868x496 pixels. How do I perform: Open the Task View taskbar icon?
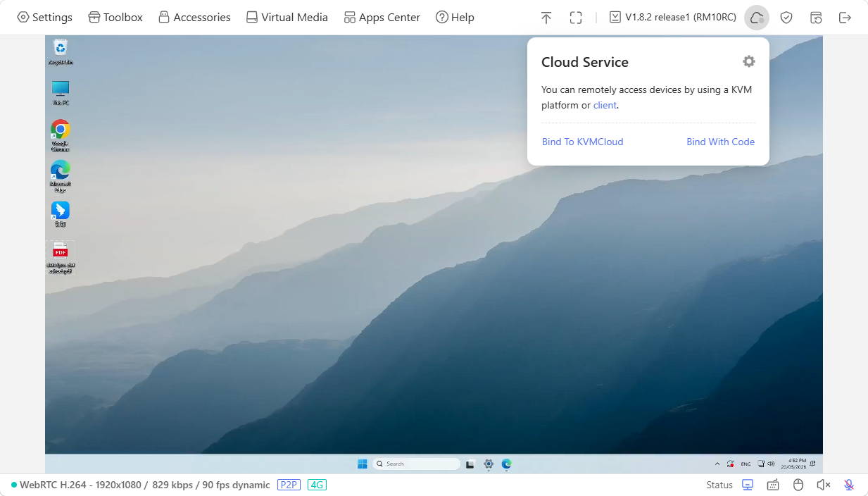click(470, 464)
